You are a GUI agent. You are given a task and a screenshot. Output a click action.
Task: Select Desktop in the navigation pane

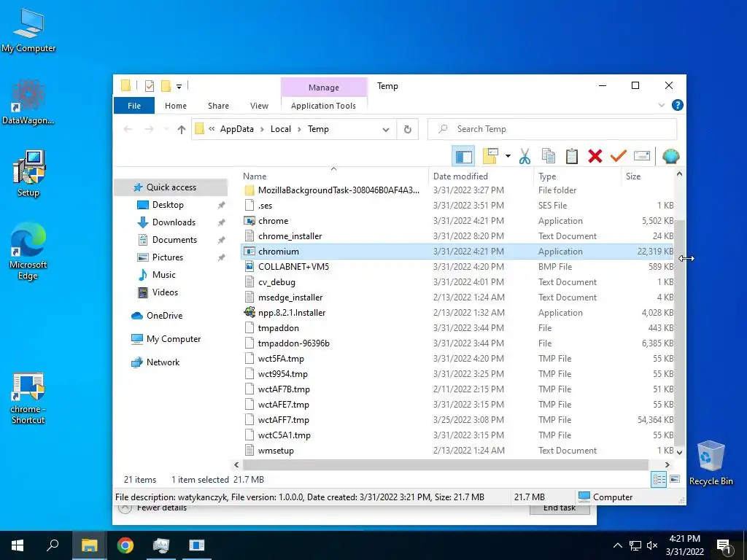point(168,205)
